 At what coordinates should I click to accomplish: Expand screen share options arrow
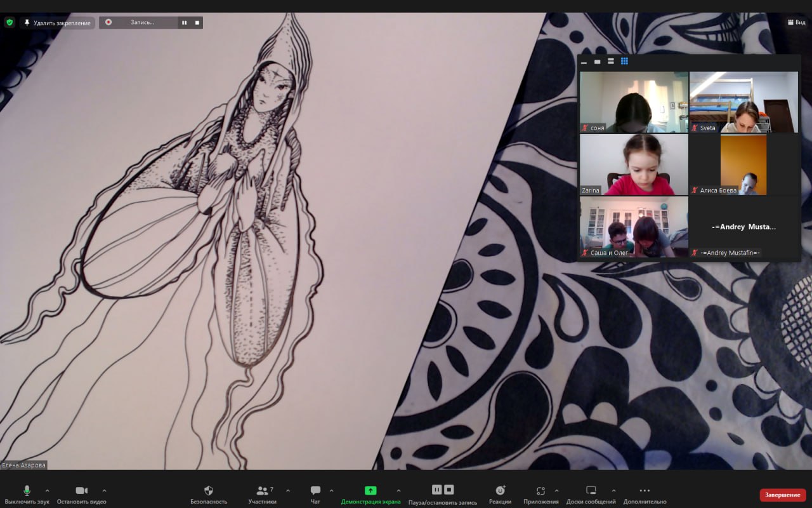398,490
